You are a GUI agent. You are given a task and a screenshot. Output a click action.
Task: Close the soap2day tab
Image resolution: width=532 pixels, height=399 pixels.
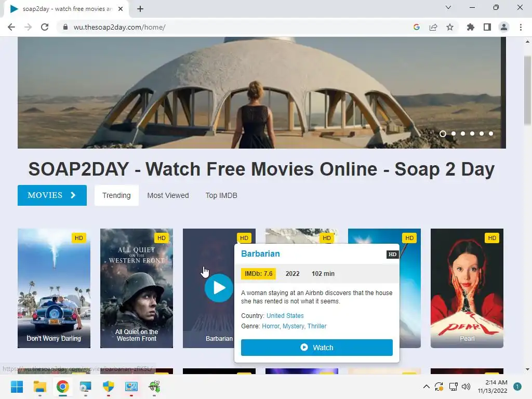pos(121,9)
